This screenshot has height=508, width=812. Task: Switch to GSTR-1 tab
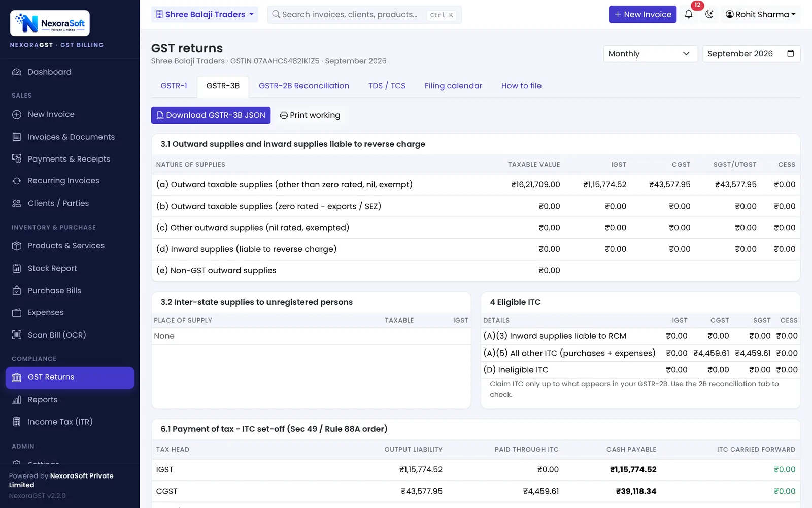coord(174,86)
